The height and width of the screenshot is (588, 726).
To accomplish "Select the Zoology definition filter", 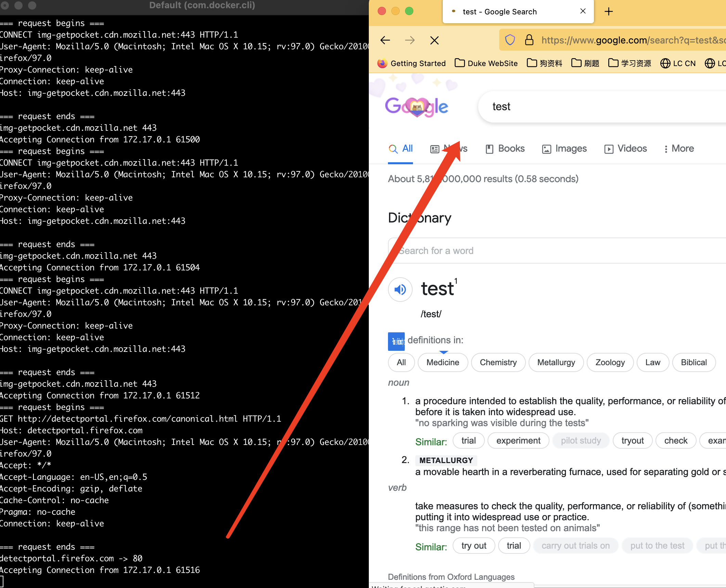I will coord(610,362).
